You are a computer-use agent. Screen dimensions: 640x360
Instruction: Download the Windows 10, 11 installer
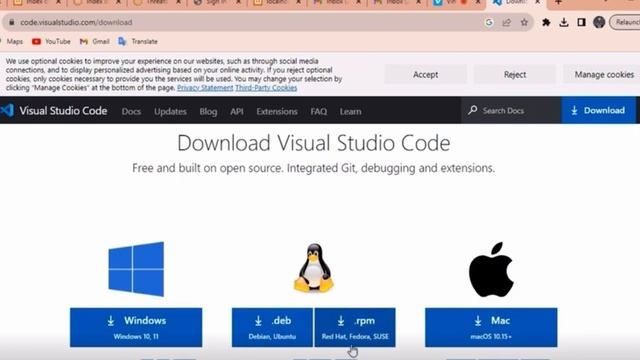[136, 327]
